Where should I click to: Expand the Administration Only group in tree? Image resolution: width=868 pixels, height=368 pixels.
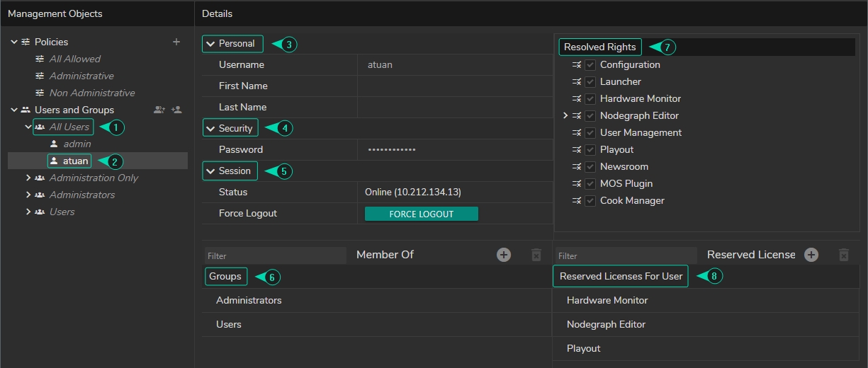click(28, 178)
